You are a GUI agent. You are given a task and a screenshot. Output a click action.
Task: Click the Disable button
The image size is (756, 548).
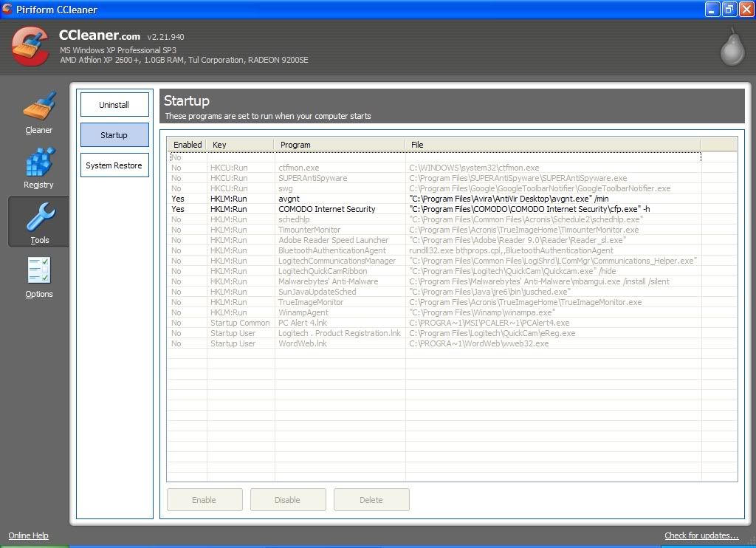287,500
